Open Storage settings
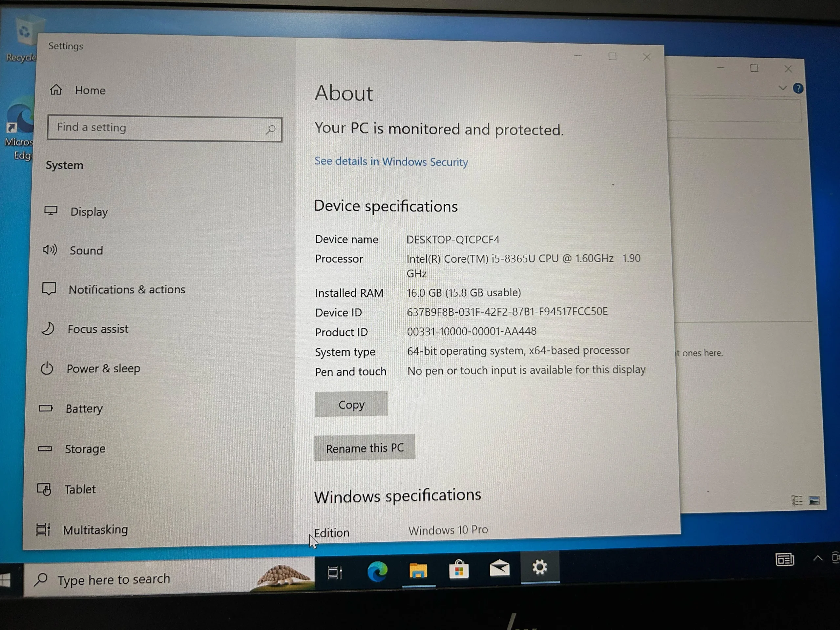 (x=85, y=449)
